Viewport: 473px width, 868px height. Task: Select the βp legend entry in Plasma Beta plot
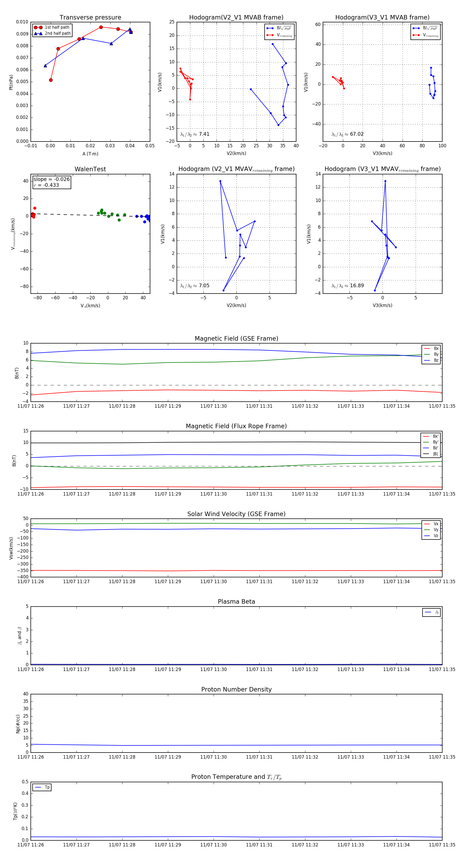tap(431, 612)
